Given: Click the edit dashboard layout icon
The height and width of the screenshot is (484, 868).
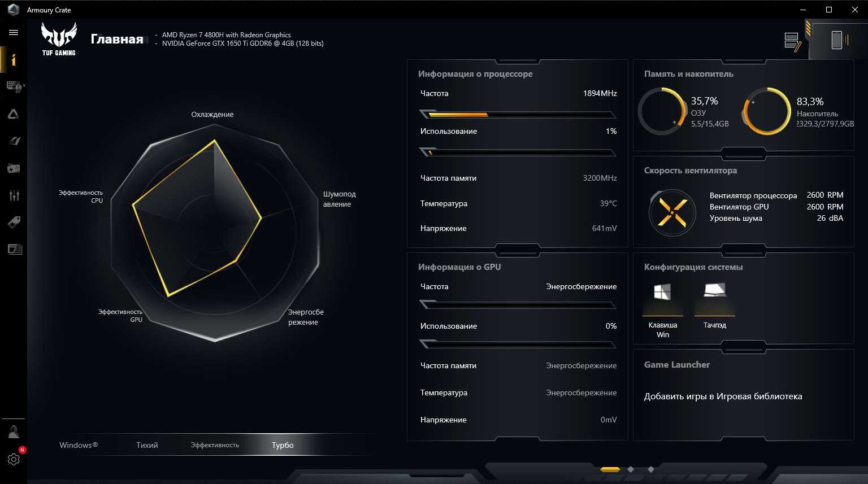Looking at the screenshot, I should pyautogui.click(x=792, y=42).
